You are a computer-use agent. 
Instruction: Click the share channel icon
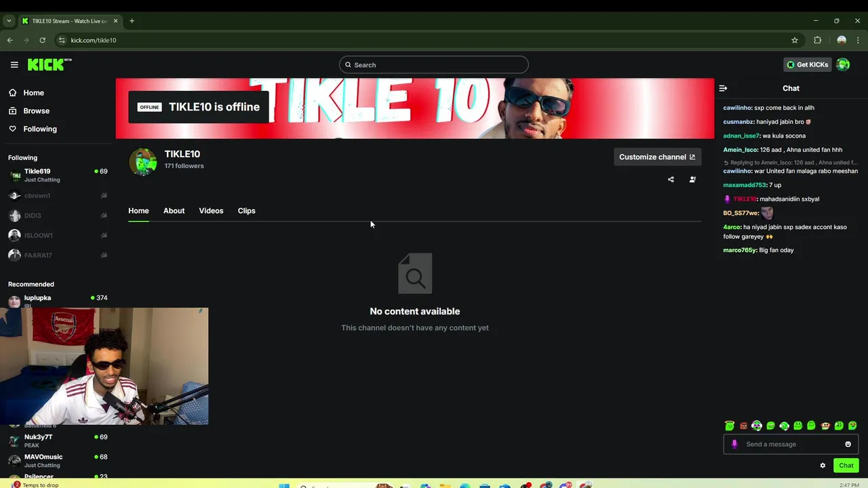(x=671, y=180)
